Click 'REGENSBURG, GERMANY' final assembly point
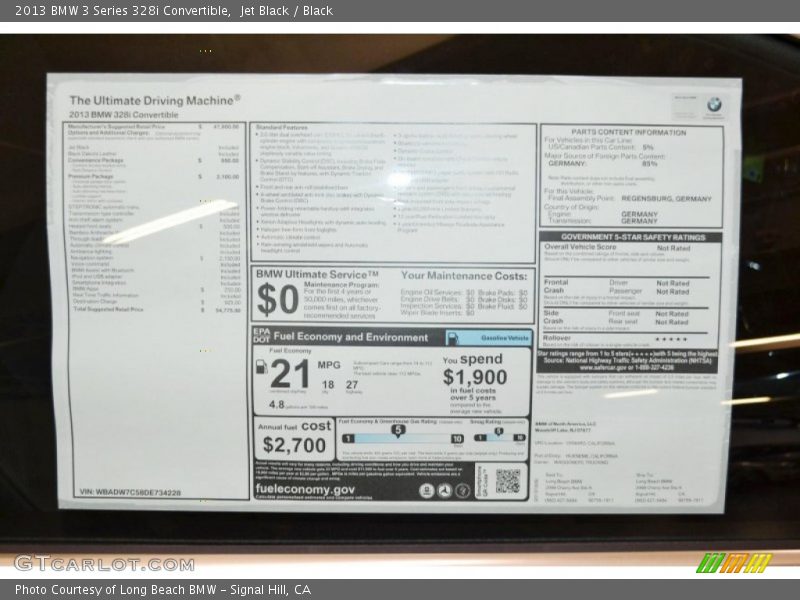 666,198
